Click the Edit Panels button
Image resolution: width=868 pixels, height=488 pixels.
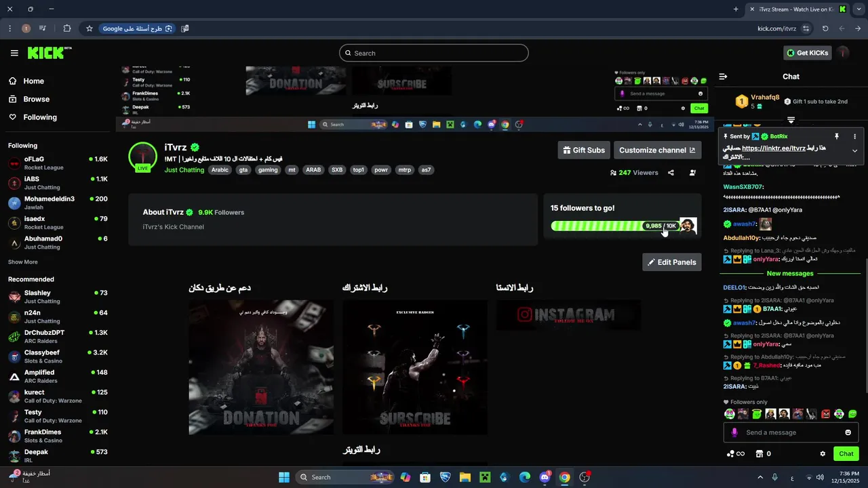pyautogui.click(x=671, y=262)
